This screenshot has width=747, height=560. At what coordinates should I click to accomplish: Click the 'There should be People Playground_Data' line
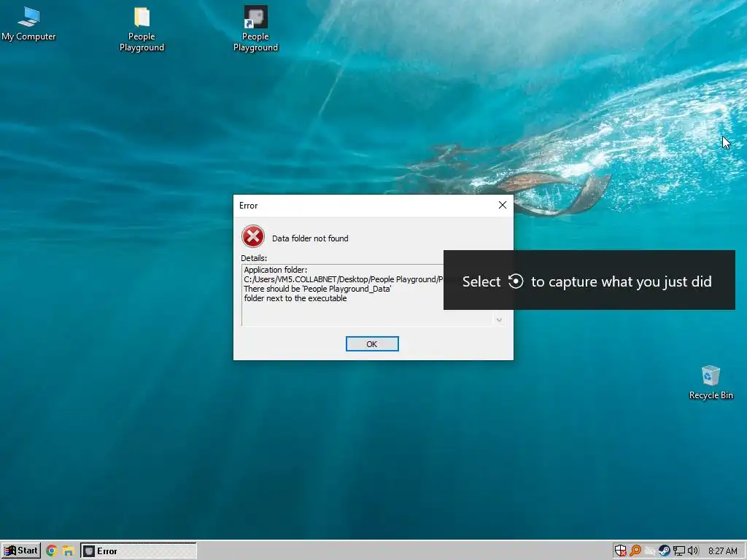coord(317,289)
